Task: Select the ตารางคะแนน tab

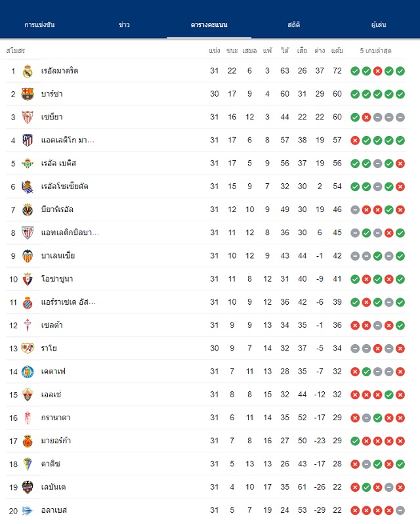Action: pyautogui.click(x=209, y=25)
